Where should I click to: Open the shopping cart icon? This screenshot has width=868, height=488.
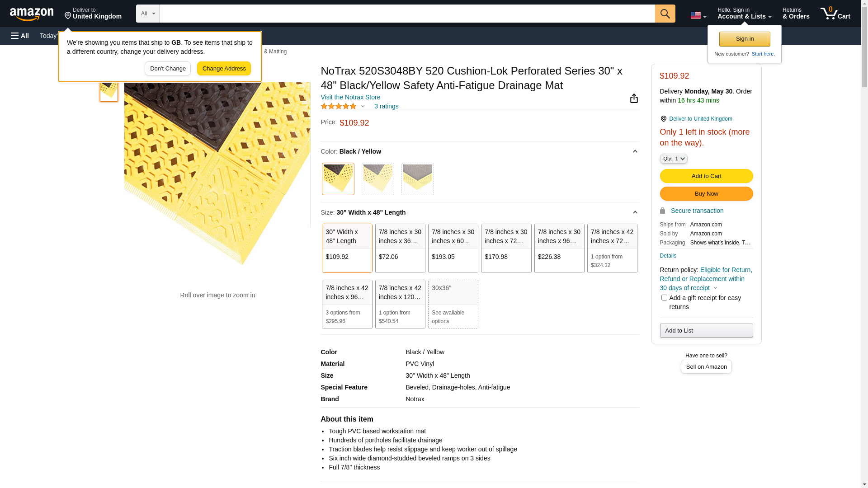click(835, 14)
